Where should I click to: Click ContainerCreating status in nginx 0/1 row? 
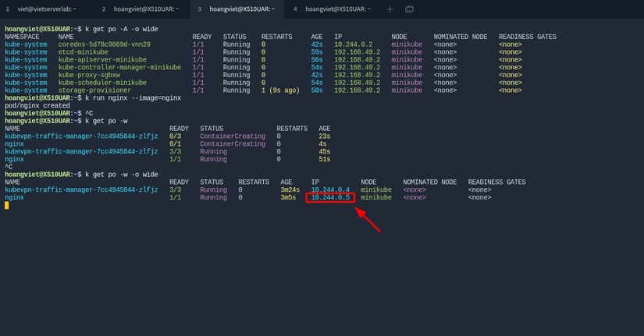click(233, 144)
